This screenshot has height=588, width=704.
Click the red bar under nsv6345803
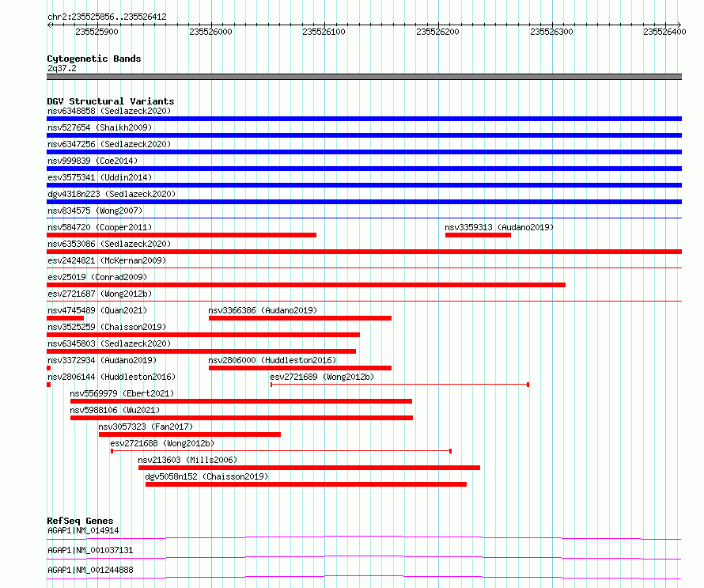coord(202,351)
